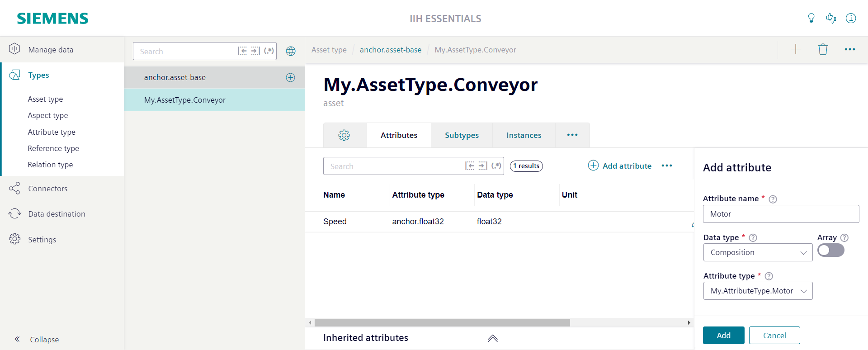The width and height of the screenshot is (868, 350).
Task: Toggle match-end option in tree search box
Action: tap(255, 51)
